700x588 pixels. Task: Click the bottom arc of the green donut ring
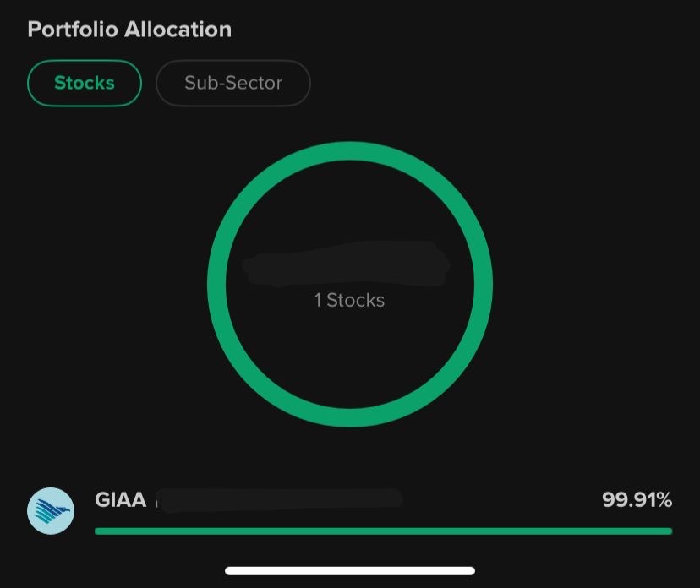coord(350,418)
